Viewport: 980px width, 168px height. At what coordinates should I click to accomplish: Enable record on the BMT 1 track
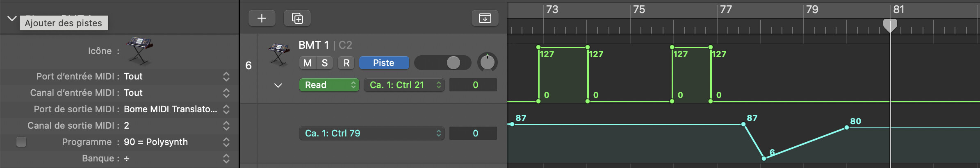click(346, 63)
